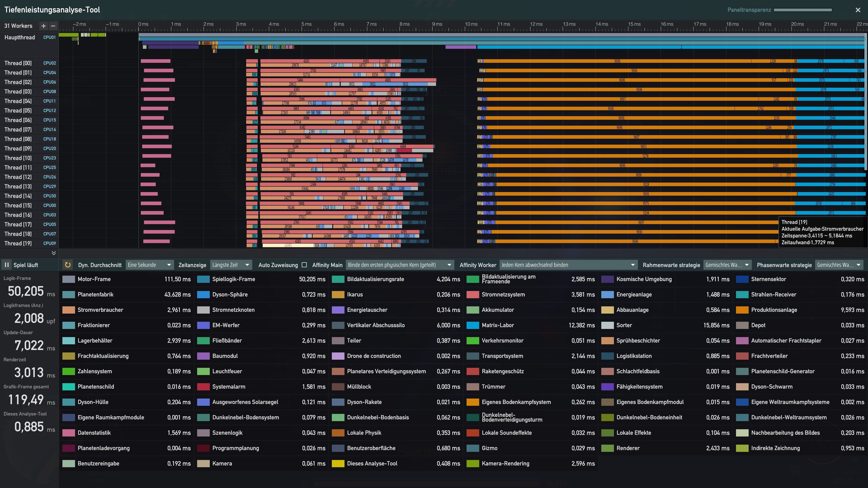The height and width of the screenshot is (488, 868).
Task: Click the refresh icon beside Dyn. Durchschnitt
Action: [68, 265]
